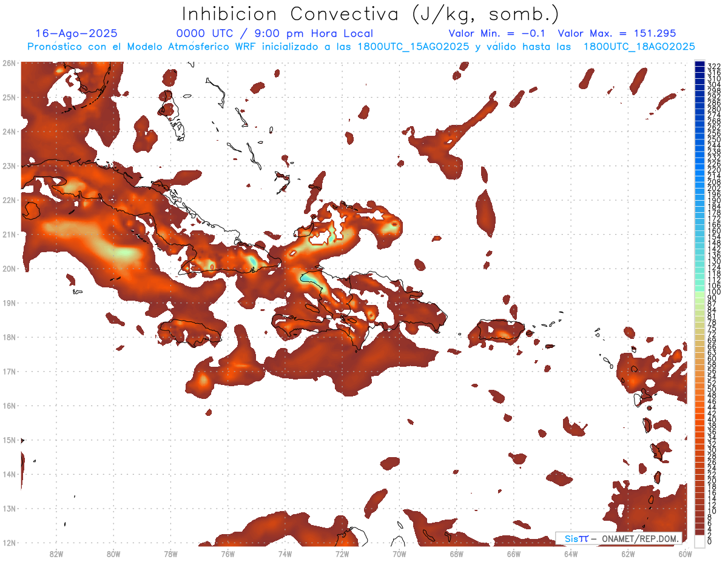Click the 80W longitude label
The height and width of the screenshot is (562, 728).
[x=113, y=554]
